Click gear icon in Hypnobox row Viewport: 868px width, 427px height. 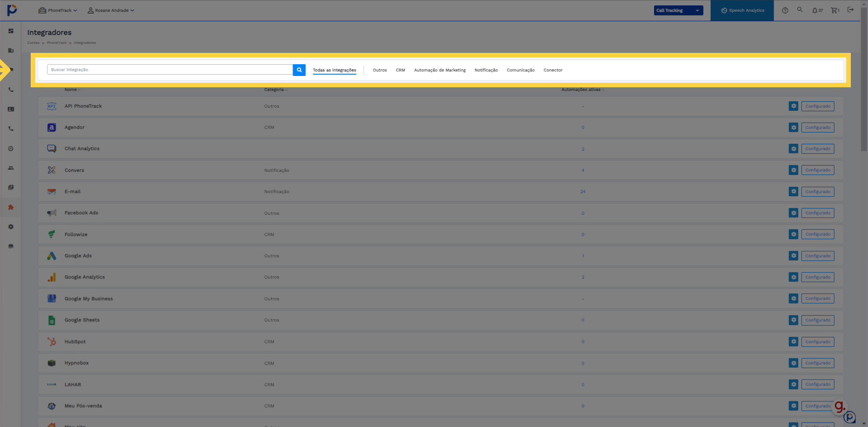point(793,363)
